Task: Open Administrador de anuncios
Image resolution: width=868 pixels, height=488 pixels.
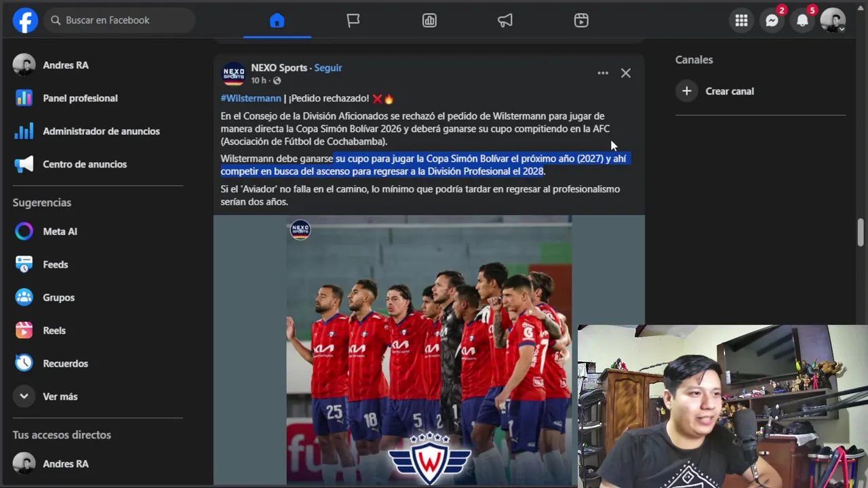Action: tap(101, 131)
